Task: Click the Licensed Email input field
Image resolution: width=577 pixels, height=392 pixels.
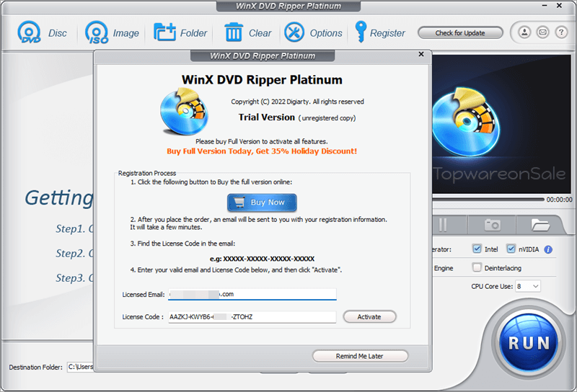Action: point(252,294)
